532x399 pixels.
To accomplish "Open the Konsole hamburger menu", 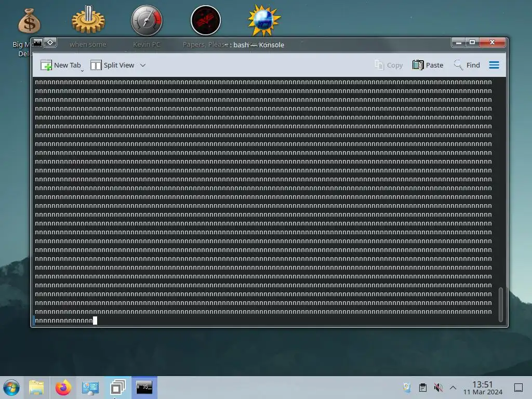I will (494, 65).
